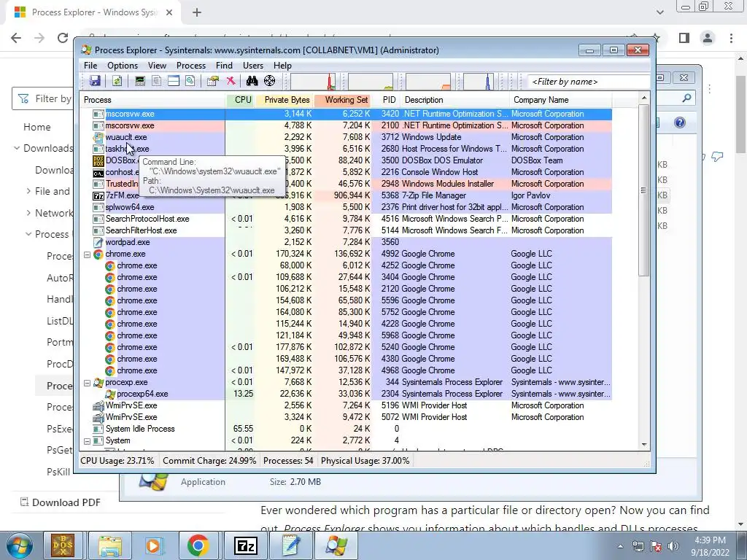Open 7-Zip from the taskbar

[246, 545]
